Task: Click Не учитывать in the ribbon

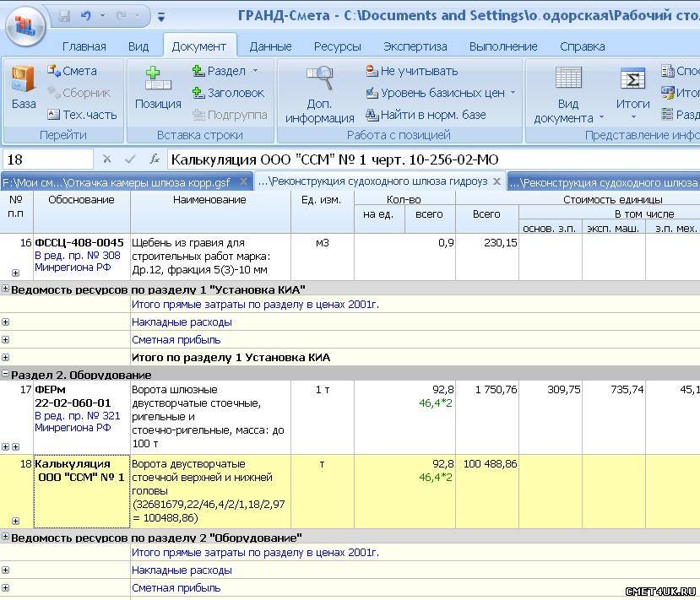Action: click(411, 71)
